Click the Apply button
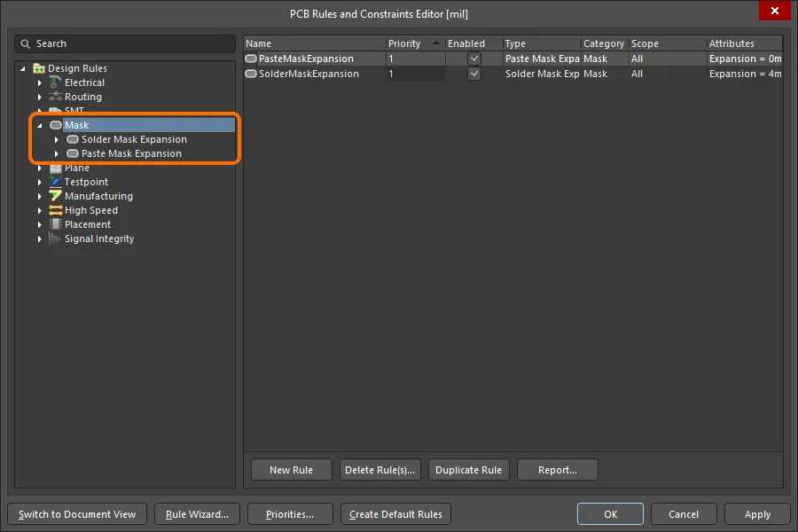Image resolution: width=798 pixels, height=532 pixels. pyautogui.click(x=757, y=514)
